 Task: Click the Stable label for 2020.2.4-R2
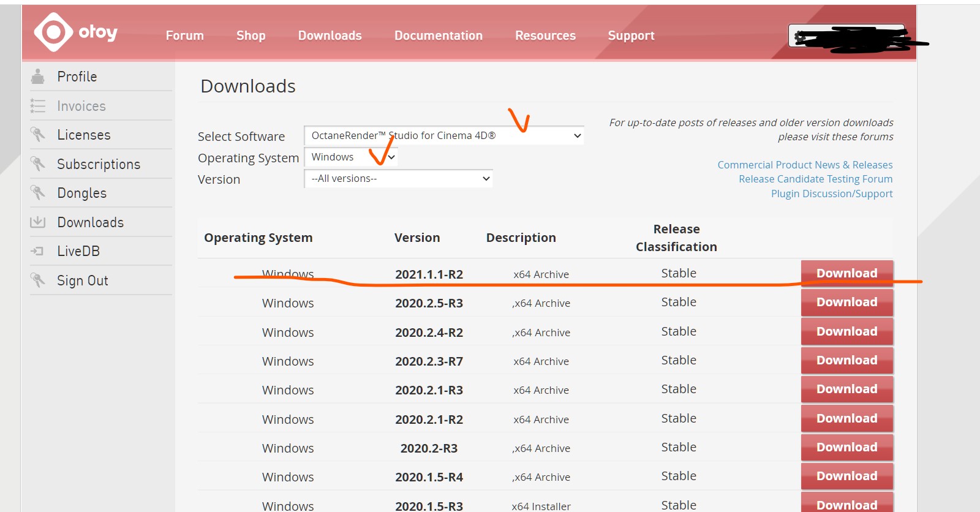click(679, 331)
